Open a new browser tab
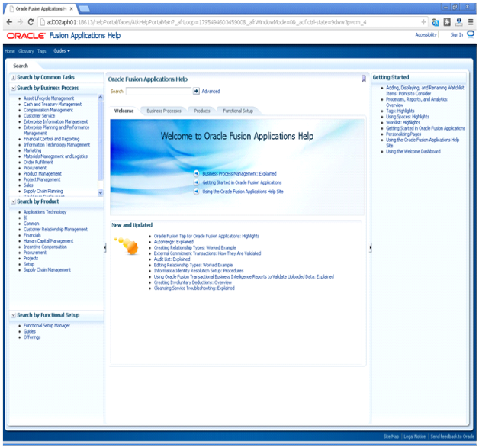The height and width of the screenshot is (448, 479). pos(84,9)
